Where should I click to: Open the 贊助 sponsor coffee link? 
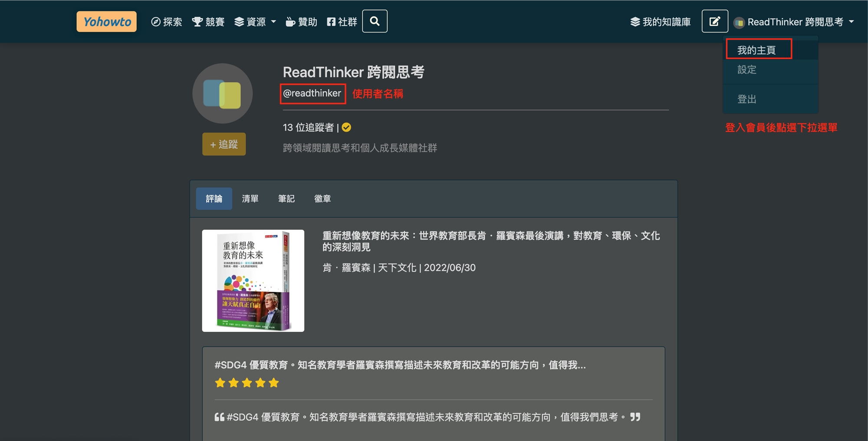tap(302, 22)
